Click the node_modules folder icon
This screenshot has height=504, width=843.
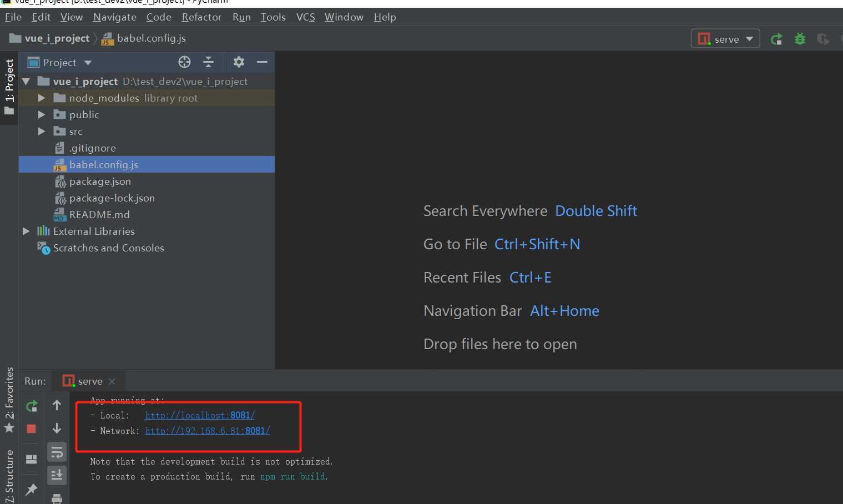click(60, 98)
